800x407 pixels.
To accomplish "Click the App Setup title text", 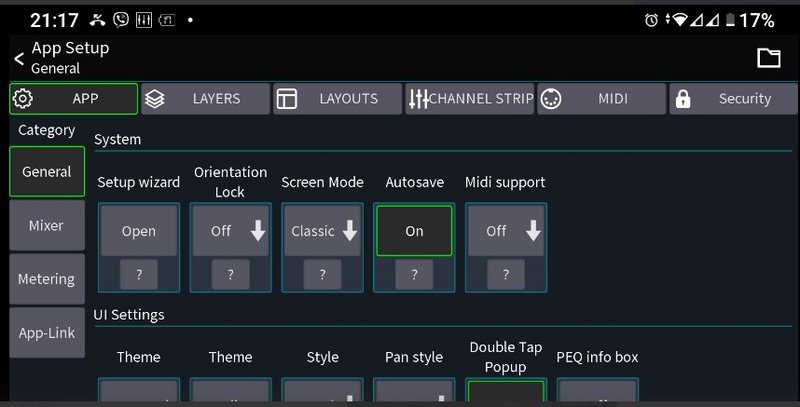I will [x=70, y=48].
